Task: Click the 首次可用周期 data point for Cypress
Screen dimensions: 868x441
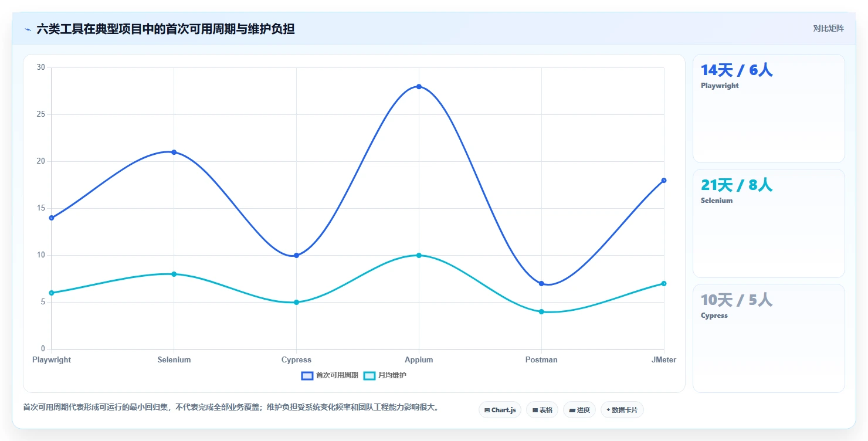Action: click(296, 255)
